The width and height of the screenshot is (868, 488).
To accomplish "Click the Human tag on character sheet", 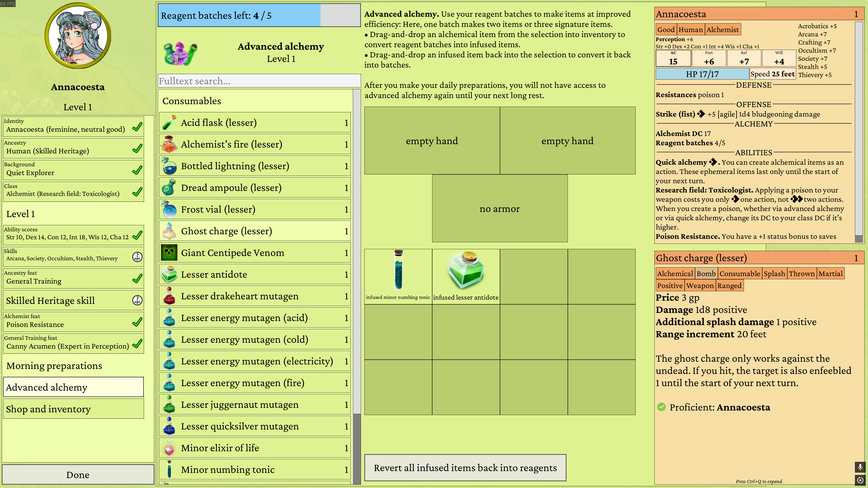I will (690, 30).
